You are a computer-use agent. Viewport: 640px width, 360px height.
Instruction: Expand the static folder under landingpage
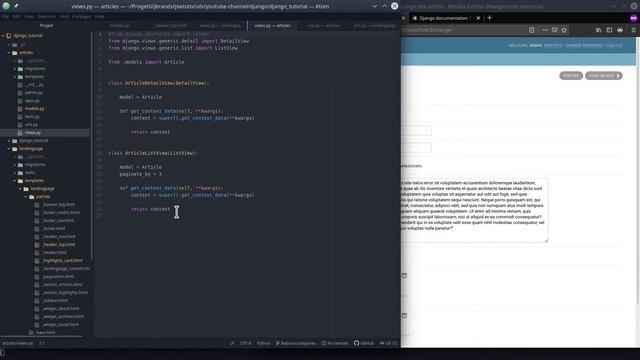pos(15,173)
